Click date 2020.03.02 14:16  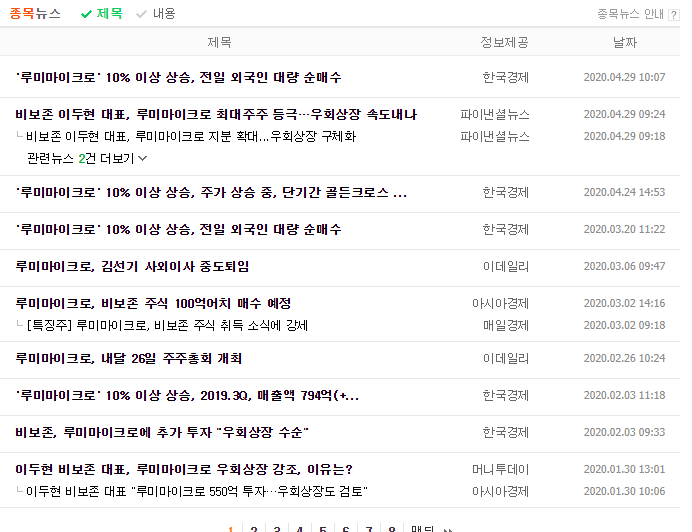624,303
